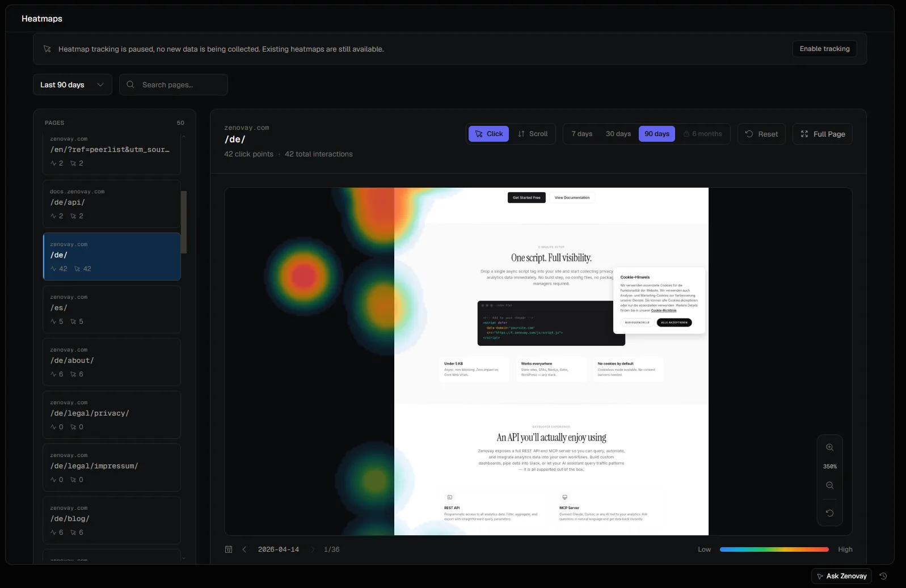Select the 7 days range
906x588 pixels.
click(581, 134)
